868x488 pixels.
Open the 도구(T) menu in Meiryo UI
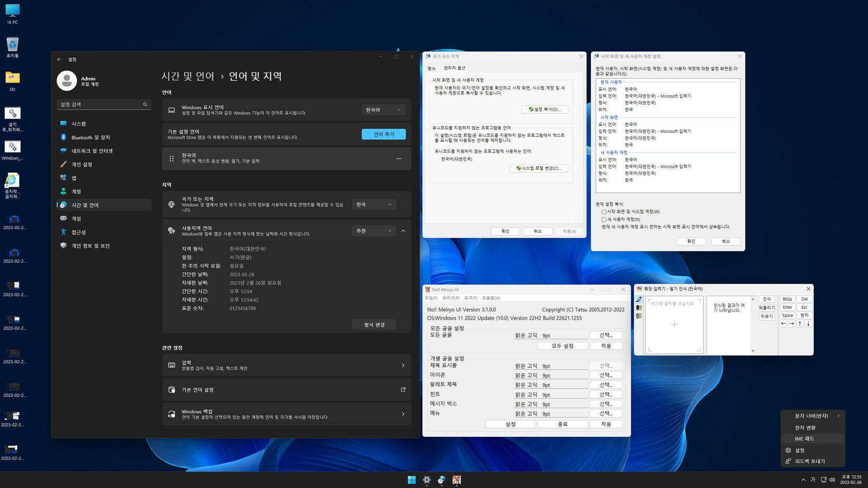pos(471,298)
